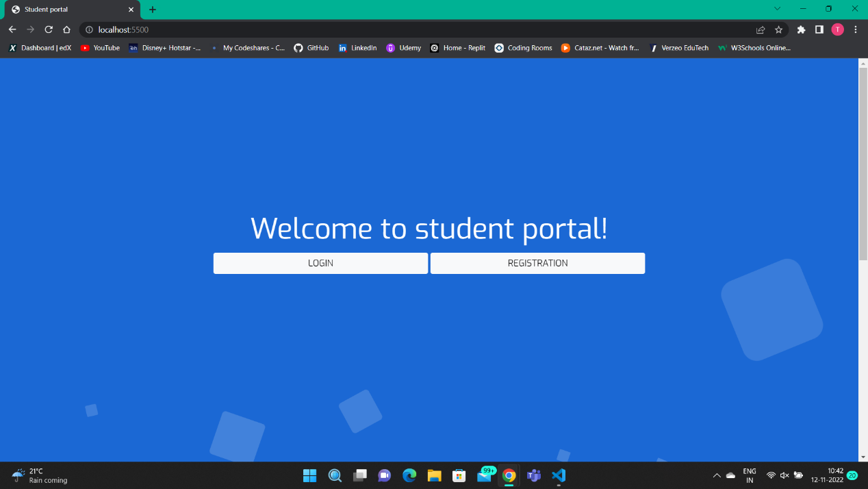Select the Student portal tab
868x489 pixels.
click(72, 10)
